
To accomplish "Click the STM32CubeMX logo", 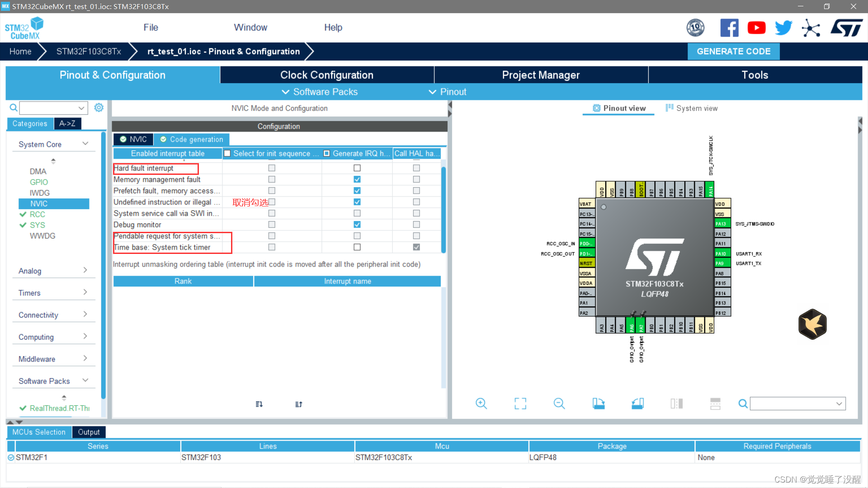I will (24, 28).
